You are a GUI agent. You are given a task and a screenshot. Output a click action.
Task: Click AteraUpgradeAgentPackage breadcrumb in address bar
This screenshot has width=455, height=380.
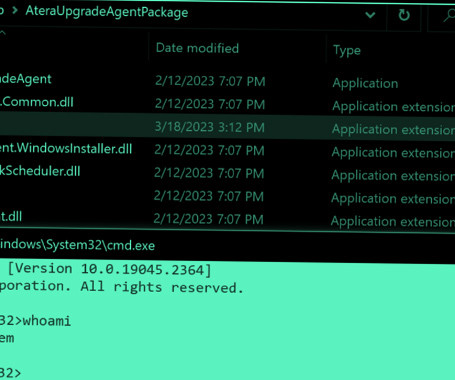click(107, 12)
